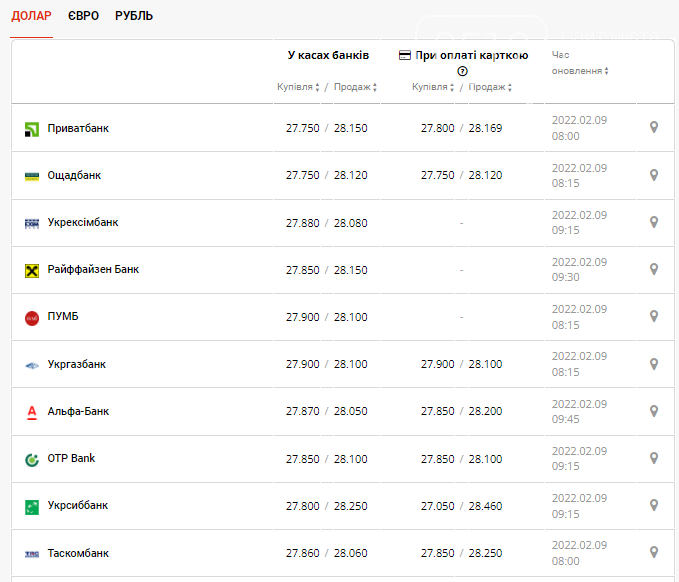The image size is (679, 582).
Task: Show Приватбанк branches on map pin
Action: click(x=654, y=127)
